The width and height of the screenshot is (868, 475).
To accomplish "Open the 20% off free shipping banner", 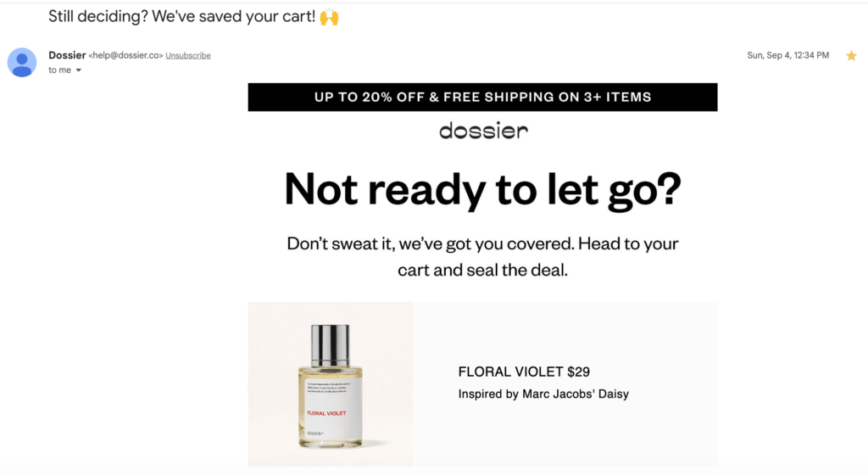I will coord(482,97).
